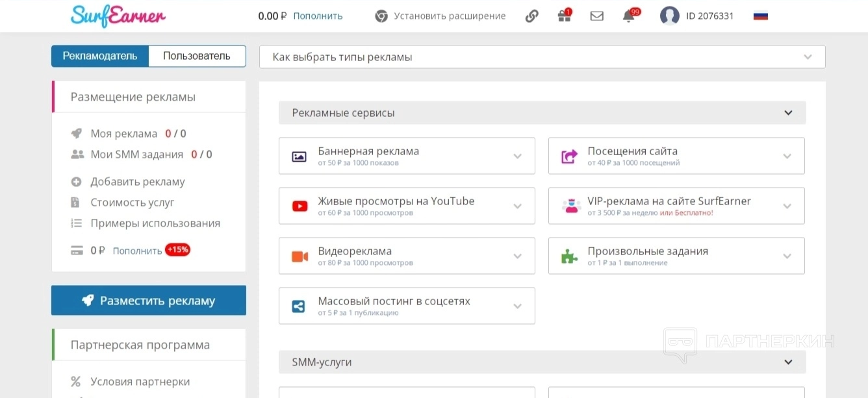
Task: Click the top bar Пополнить link
Action: (318, 16)
